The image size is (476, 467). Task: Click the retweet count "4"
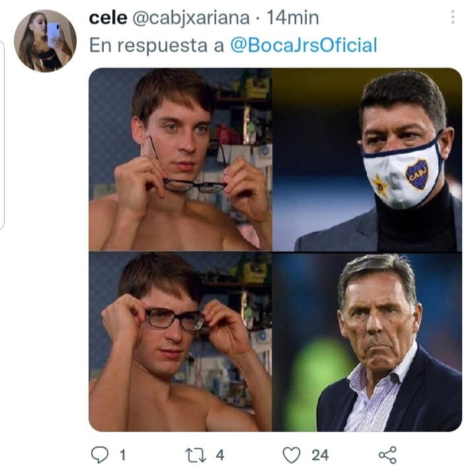click(220, 454)
